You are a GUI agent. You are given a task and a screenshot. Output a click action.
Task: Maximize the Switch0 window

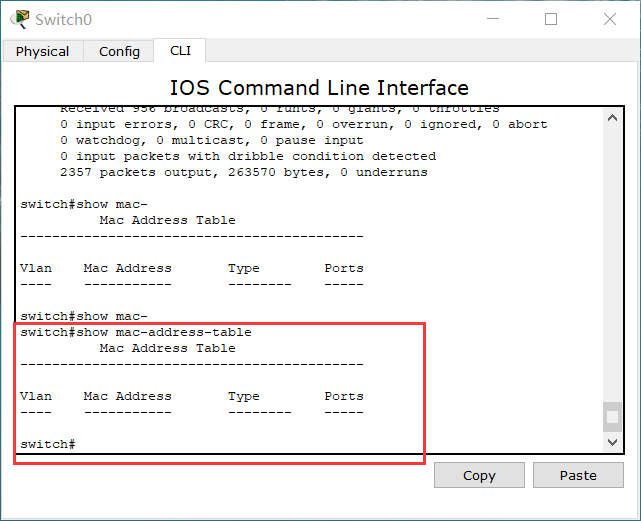point(551,19)
